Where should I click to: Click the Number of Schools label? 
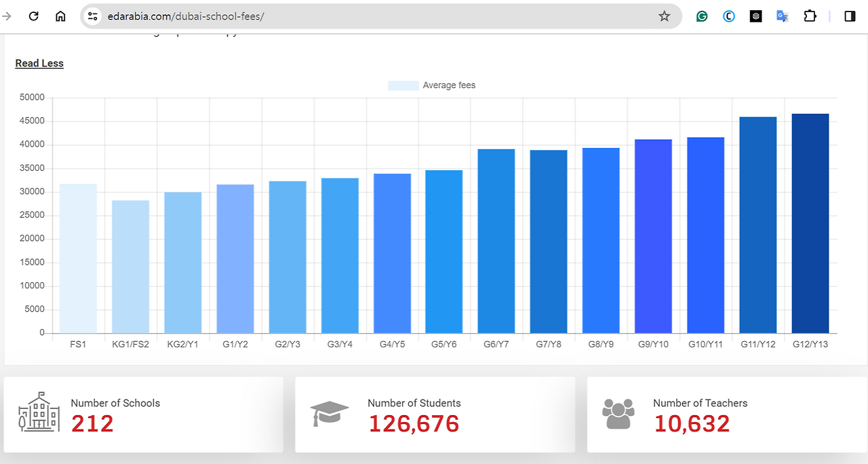[115, 403]
